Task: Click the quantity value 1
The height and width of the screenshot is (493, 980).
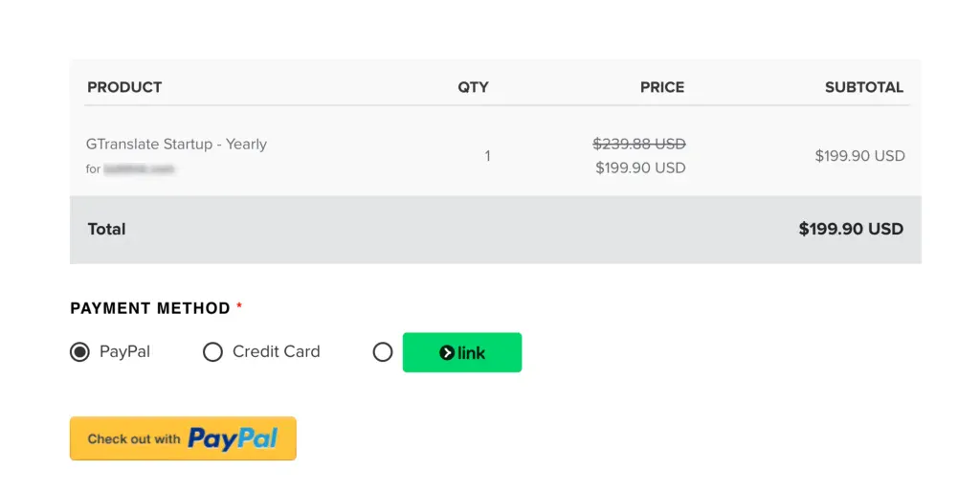Action: (x=487, y=156)
